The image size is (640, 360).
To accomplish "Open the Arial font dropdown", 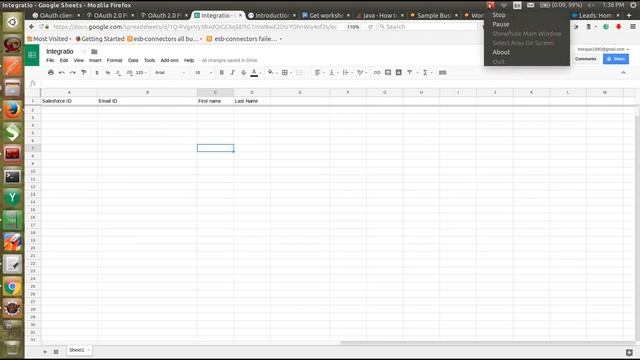I will [x=170, y=72].
